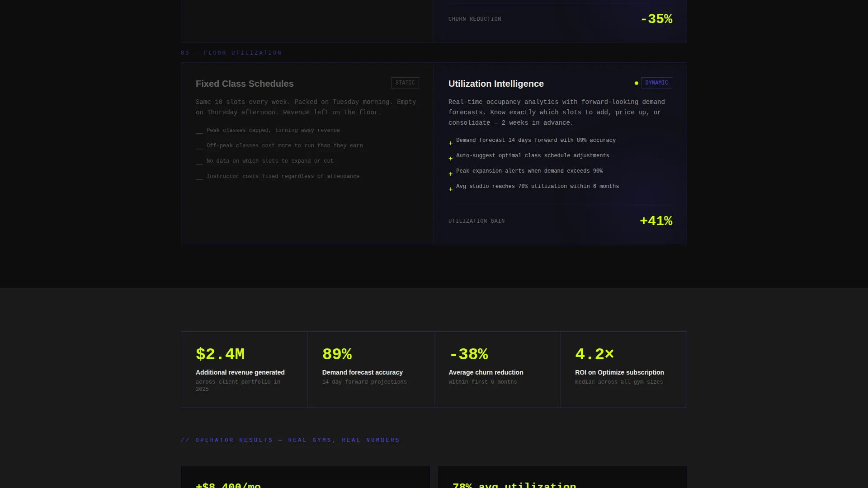Click the UTILIZATION GAIN label

(x=476, y=221)
